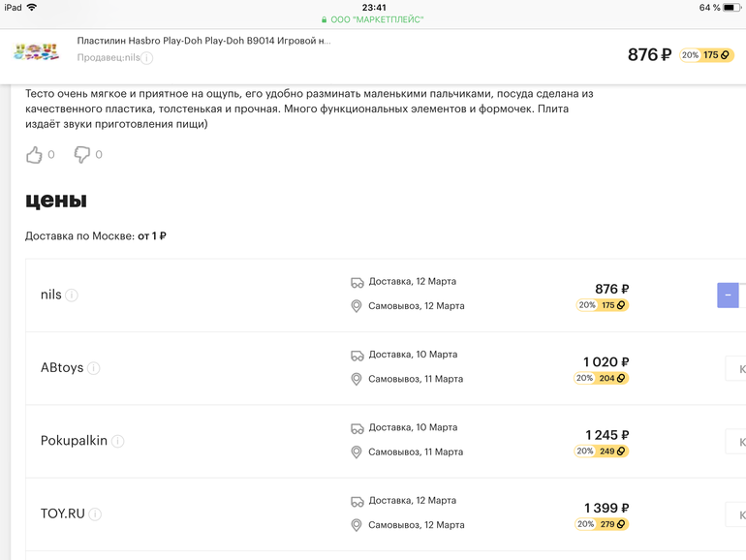Viewport: 746px width, 560px height.
Task: Tap the address bar site name
Action: point(378,19)
